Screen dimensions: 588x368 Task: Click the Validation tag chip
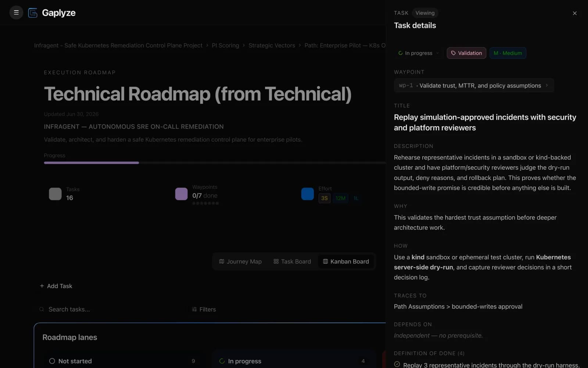click(466, 53)
